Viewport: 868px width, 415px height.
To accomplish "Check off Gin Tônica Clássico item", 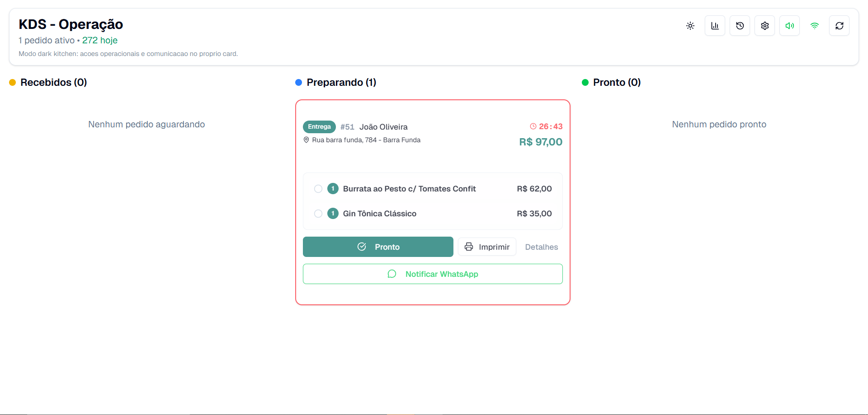I will (x=318, y=214).
